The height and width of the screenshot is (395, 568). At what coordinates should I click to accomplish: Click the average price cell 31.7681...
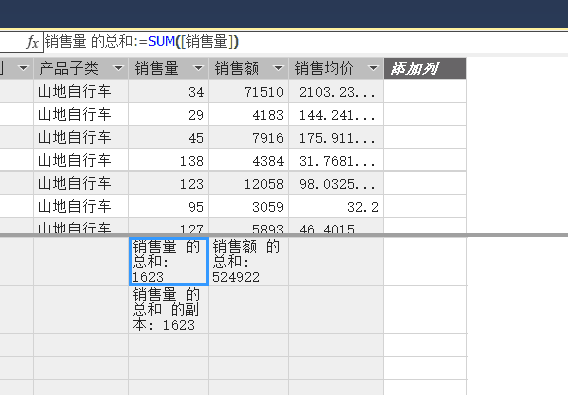[336, 160]
